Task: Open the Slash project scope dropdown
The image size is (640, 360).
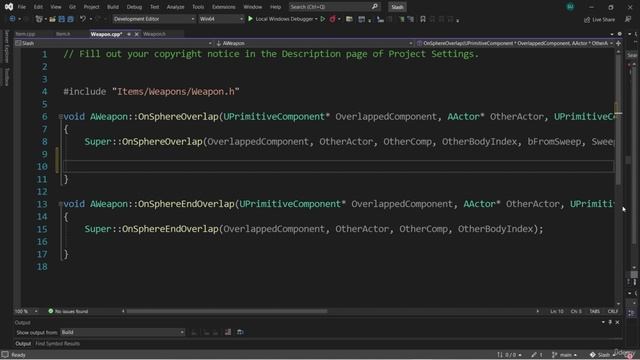Action: pos(114,43)
